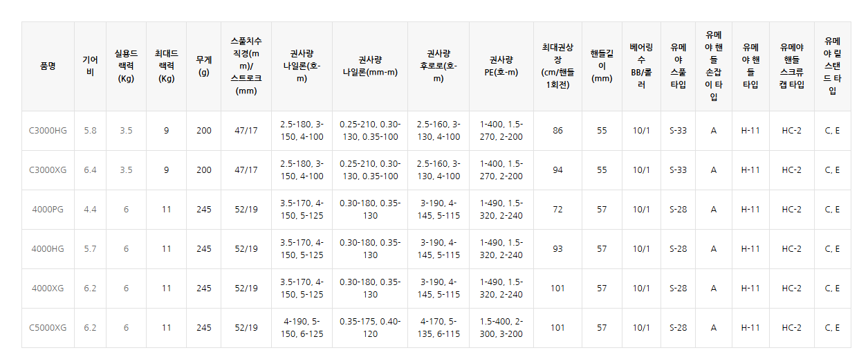The width and height of the screenshot is (868, 357).
Task: Select the 유메야 핸들 스크류캡 타입 header
Action: tap(791, 66)
